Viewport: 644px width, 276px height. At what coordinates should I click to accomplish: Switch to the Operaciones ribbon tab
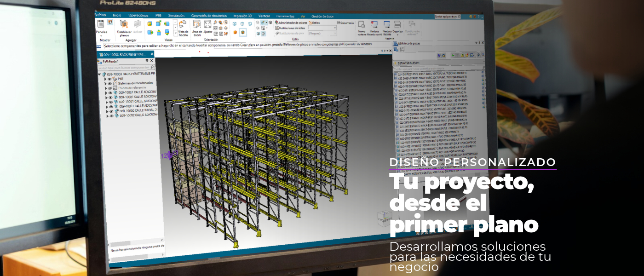point(138,15)
